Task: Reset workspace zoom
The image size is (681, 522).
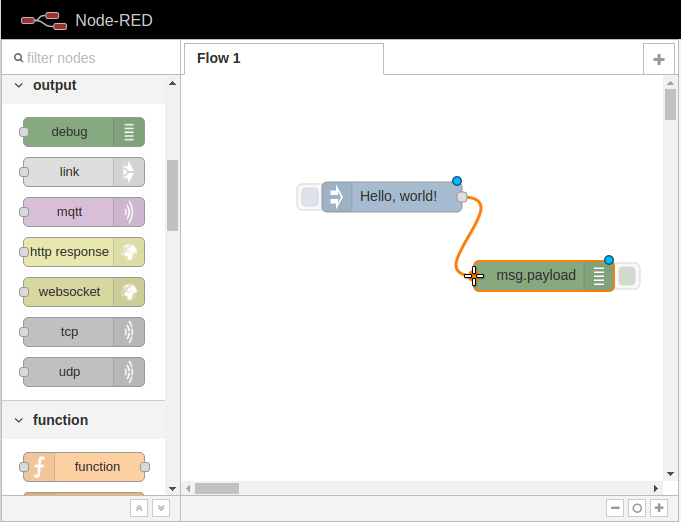Action: pos(637,508)
